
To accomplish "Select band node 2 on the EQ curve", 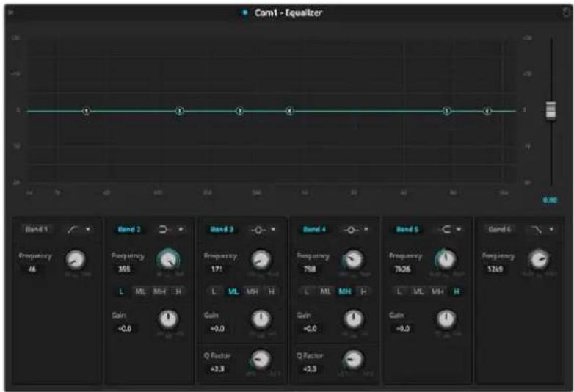I will (179, 111).
